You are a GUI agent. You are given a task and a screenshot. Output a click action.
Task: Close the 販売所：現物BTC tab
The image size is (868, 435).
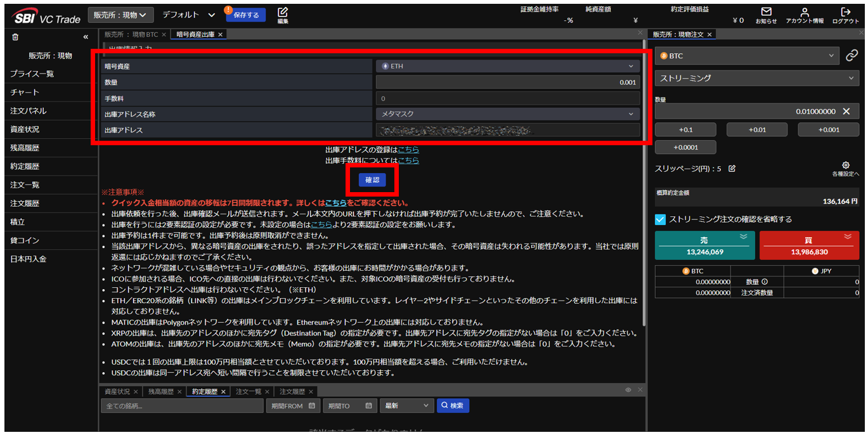[164, 35]
